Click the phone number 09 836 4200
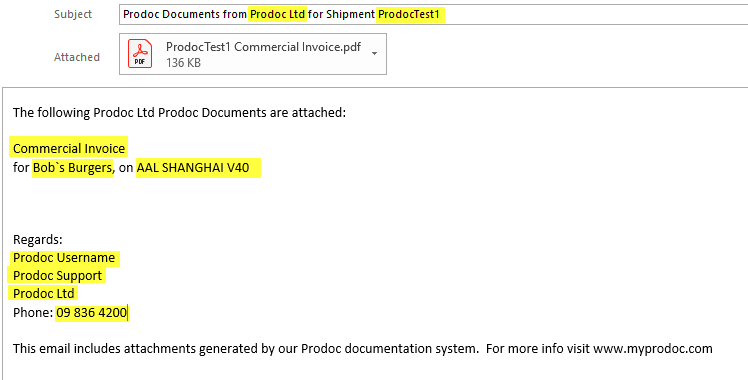Image resolution: width=748 pixels, height=380 pixels. [92, 313]
